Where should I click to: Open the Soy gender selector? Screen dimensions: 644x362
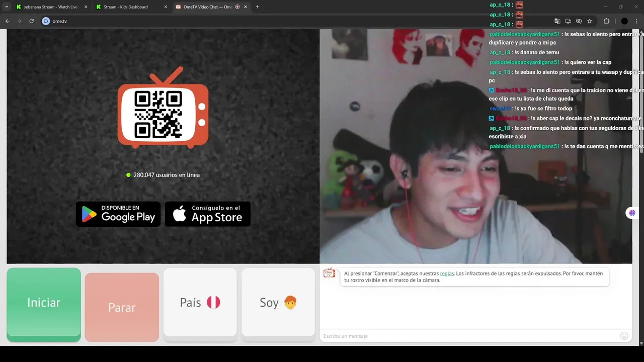pos(278,303)
